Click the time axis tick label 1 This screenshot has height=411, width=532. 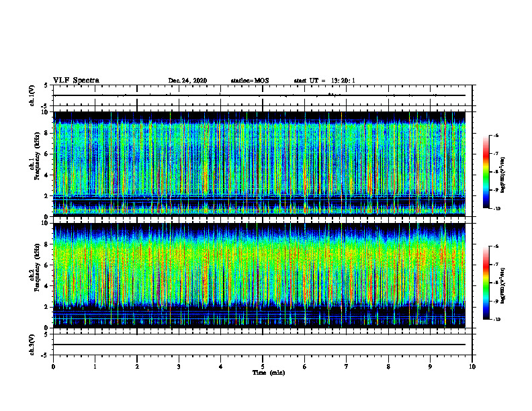[x=95, y=367]
